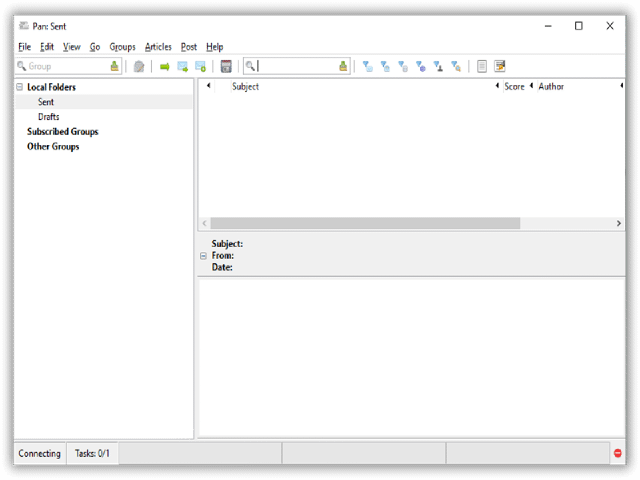Click the Post to Newsgroup envelope icon
The width and height of the screenshot is (640, 480).
182,66
